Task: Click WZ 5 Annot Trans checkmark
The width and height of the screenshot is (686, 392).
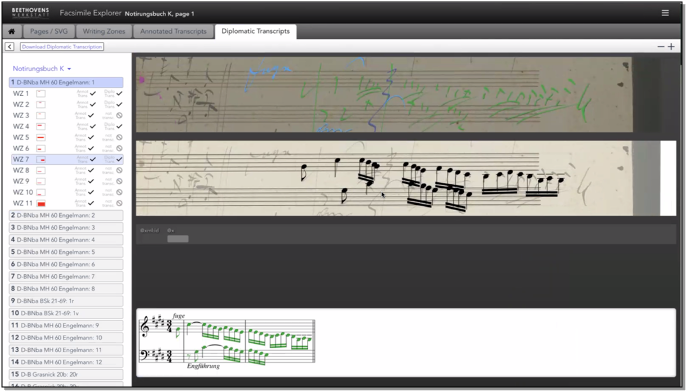Action: (91, 137)
